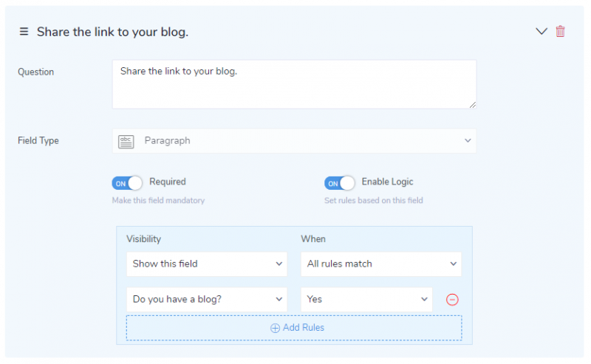Click the hamburger drag handle icon
The width and height of the screenshot is (591, 364).
(24, 32)
